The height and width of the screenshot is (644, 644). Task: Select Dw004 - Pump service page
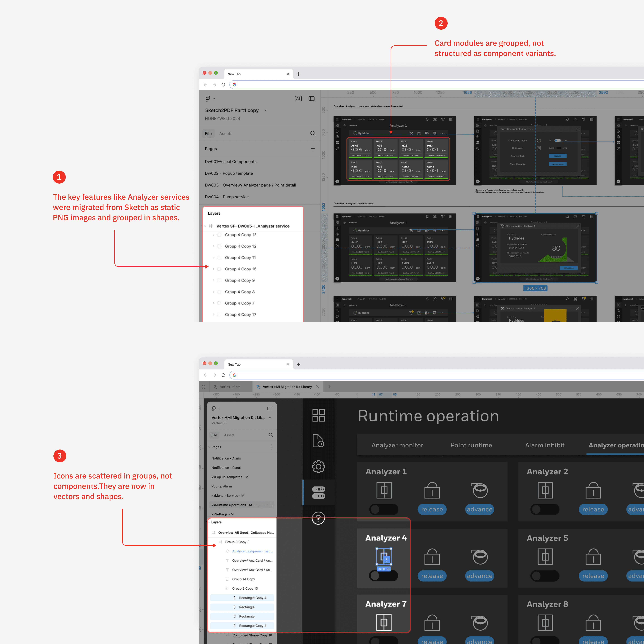click(x=227, y=197)
